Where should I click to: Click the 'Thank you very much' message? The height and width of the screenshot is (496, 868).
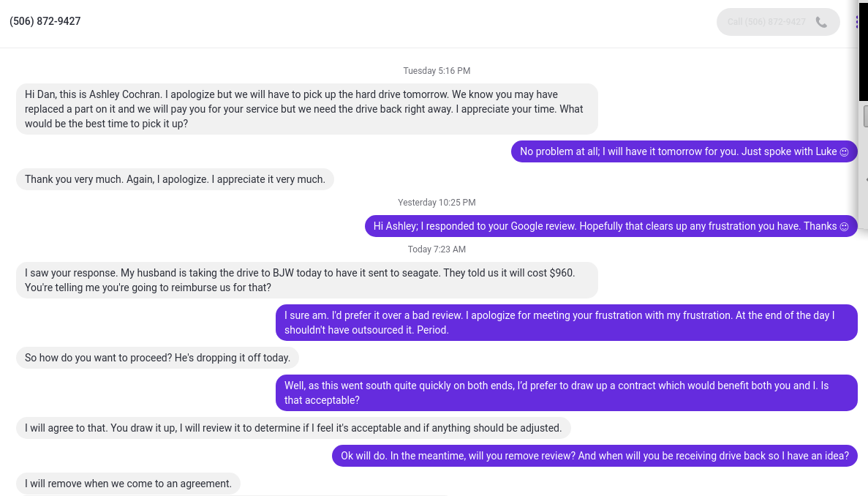click(175, 179)
